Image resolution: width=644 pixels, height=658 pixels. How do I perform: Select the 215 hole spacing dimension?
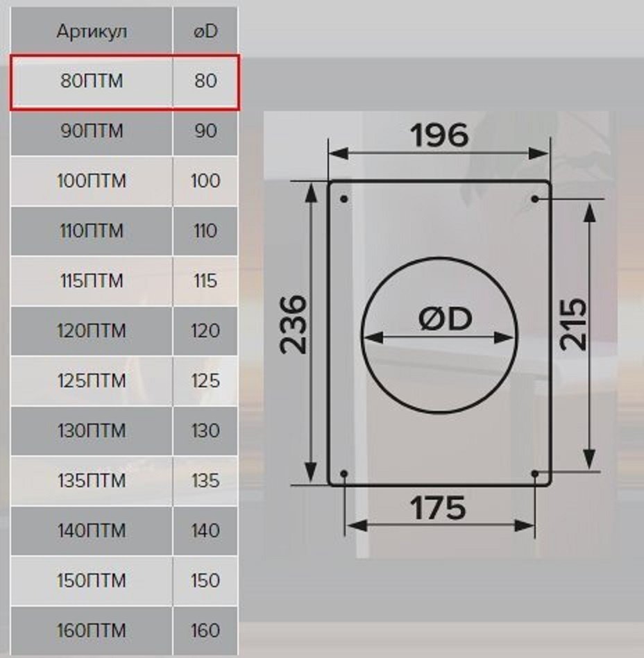(x=573, y=325)
